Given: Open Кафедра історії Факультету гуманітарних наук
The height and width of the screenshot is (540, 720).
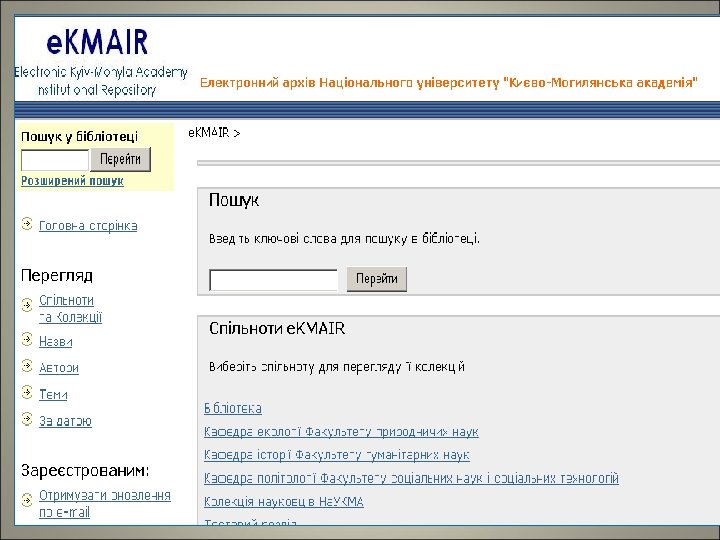Looking at the screenshot, I should (x=337, y=455).
